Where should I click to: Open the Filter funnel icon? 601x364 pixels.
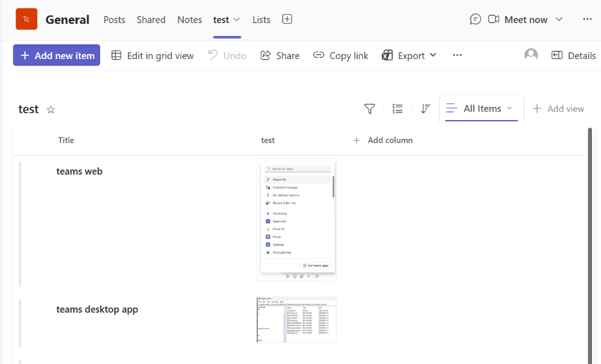[369, 109]
